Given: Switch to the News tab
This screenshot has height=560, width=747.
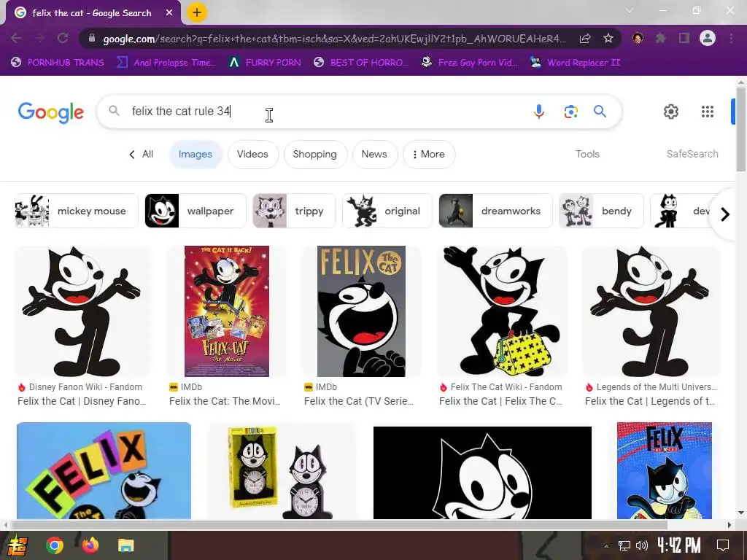Looking at the screenshot, I should 374,155.
